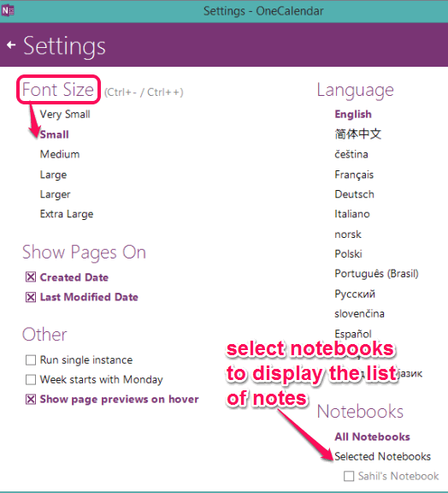Uncheck Last Modified Date option

(31, 297)
